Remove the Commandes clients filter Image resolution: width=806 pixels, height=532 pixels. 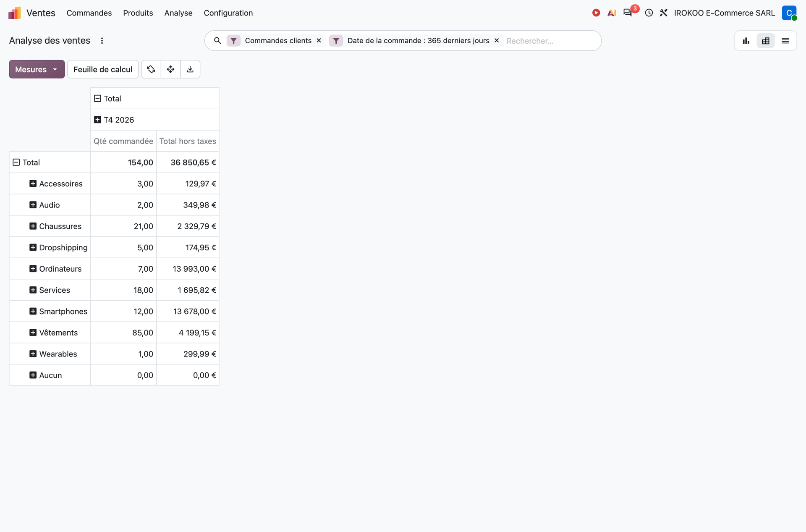pyautogui.click(x=319, y=41)
